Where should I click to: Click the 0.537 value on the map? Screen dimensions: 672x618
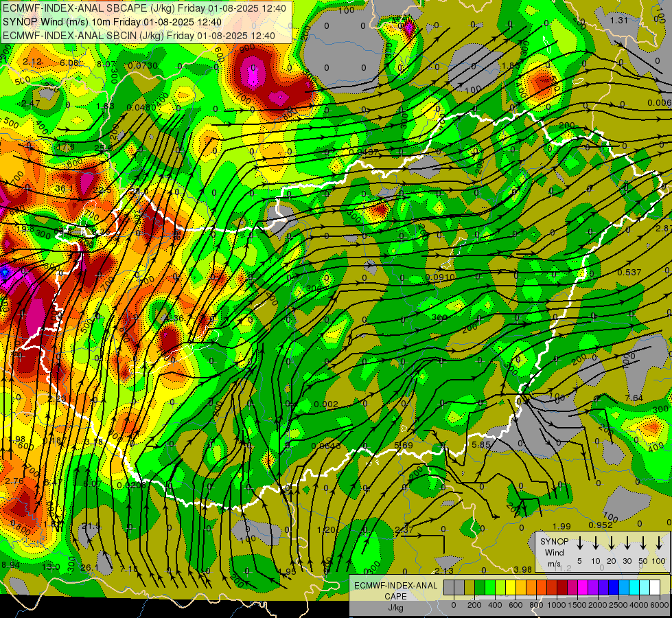pyautogui.click(x=629, y=273)
